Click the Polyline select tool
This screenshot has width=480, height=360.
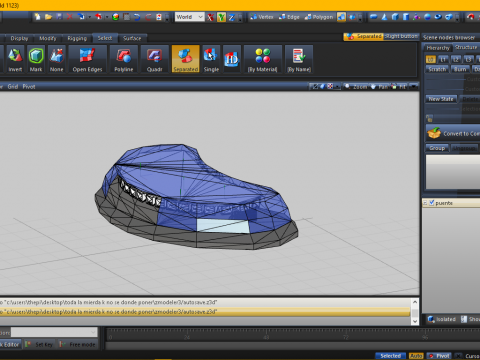[x=124, y=59]
